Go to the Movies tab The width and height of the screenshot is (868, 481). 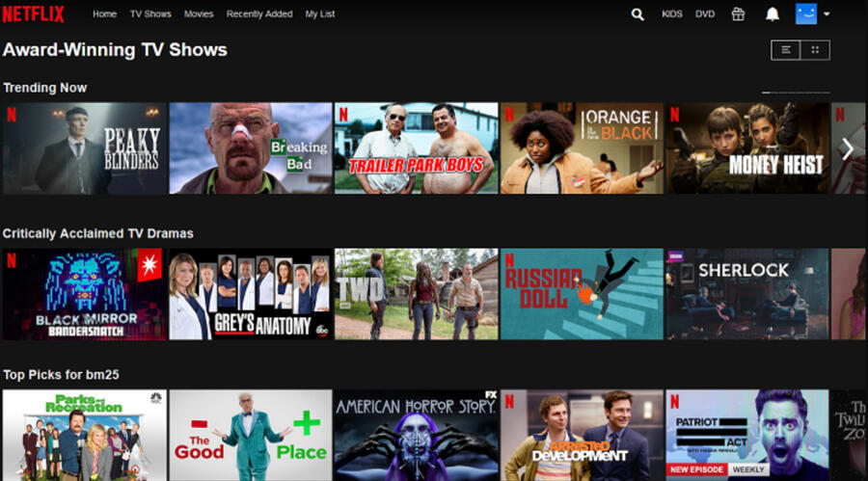point(199,14)
